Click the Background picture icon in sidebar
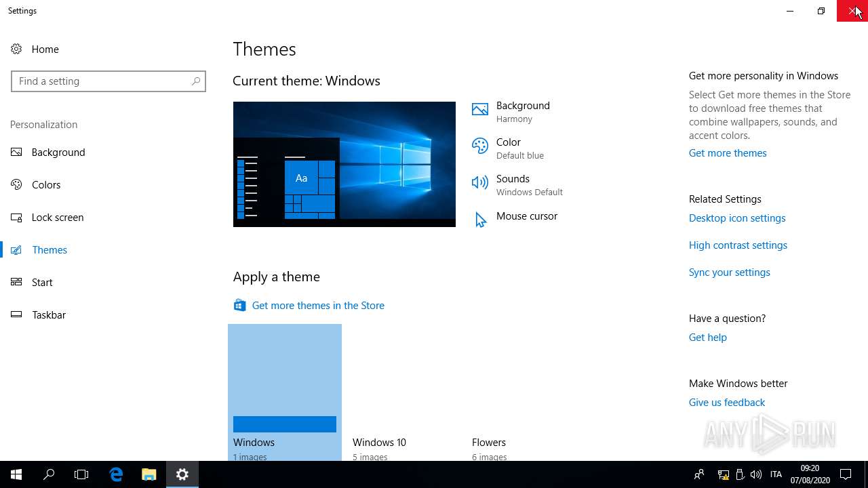868x488 pixels. [x=16, y=152]
